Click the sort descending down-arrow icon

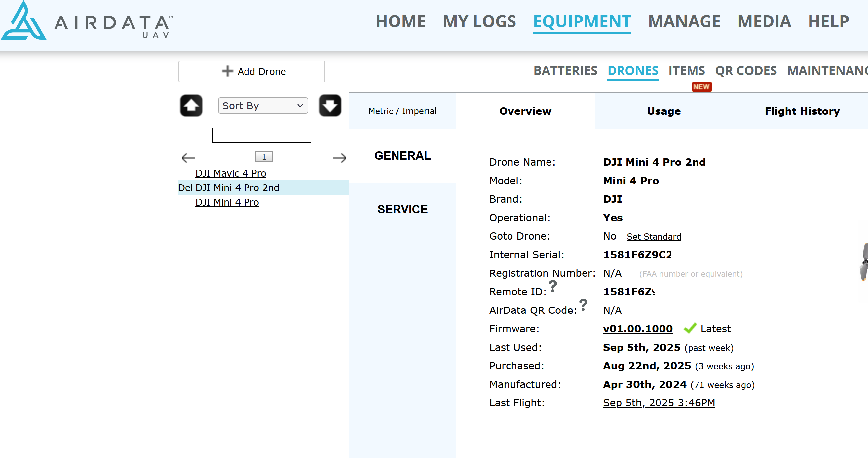pyautogui.click(x=330, y=105)
